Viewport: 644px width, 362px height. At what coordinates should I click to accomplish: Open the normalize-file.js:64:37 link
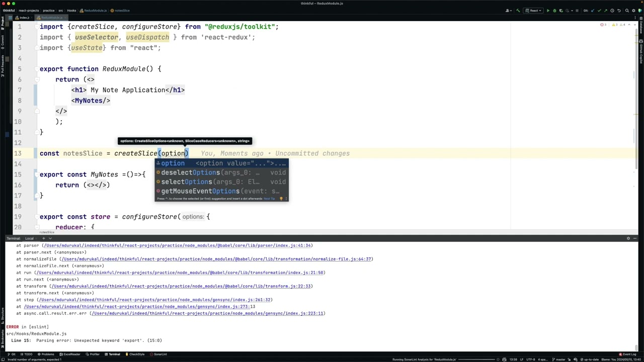pyautogui.click(x=216, y=259)
